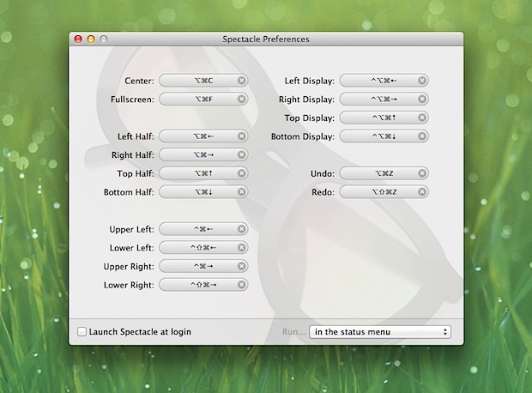Clear the Lower Right shortcut via X icon
The image size is (532, 393).
point(242,285)
